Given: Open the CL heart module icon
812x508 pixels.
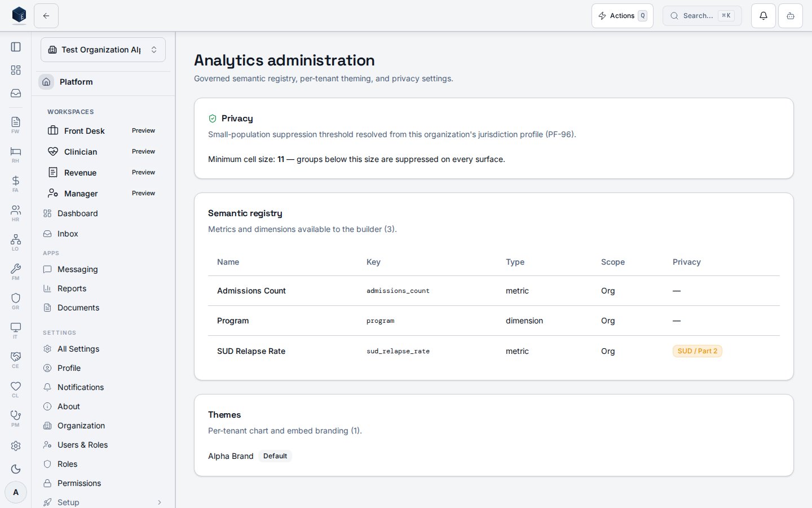Looking at the screenshot, I should 16,389.
